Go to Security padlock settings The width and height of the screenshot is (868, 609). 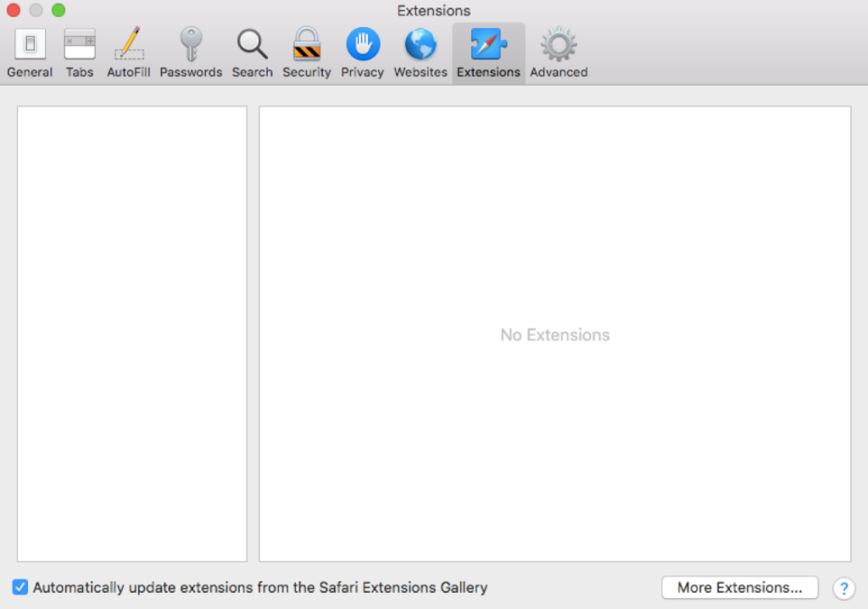pos(306,53)
